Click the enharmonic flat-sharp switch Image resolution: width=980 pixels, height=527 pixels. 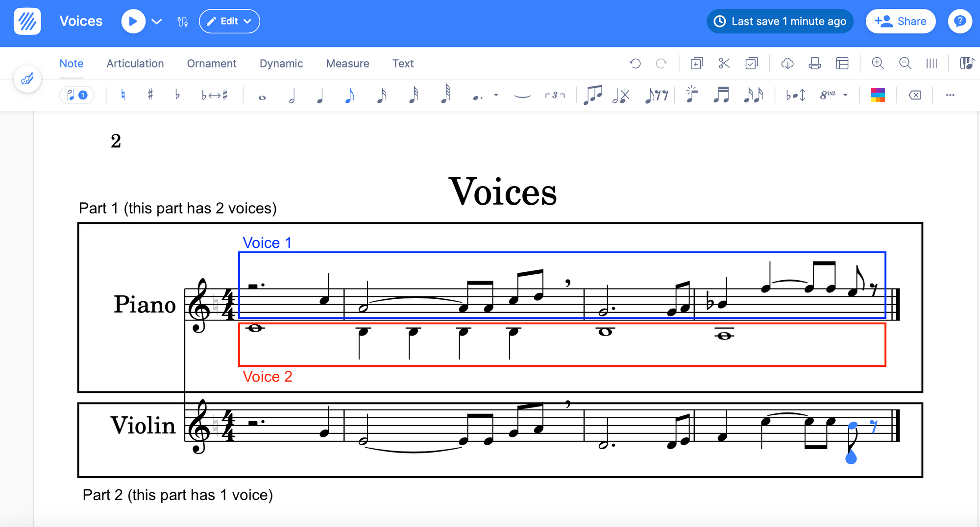click(215, 95)
